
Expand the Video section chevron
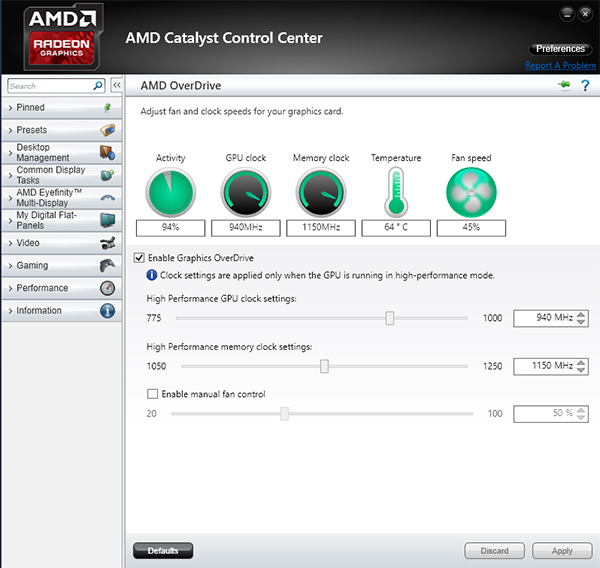(10, 243)
